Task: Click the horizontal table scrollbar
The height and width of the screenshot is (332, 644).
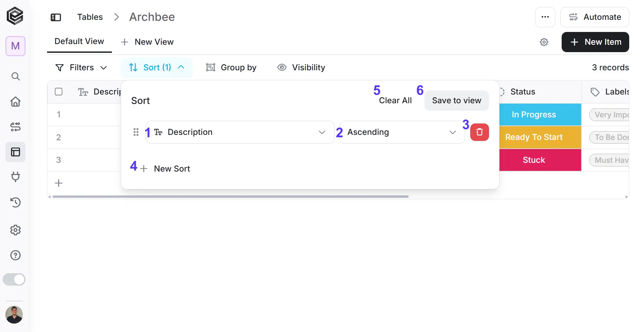Action: 231,196
